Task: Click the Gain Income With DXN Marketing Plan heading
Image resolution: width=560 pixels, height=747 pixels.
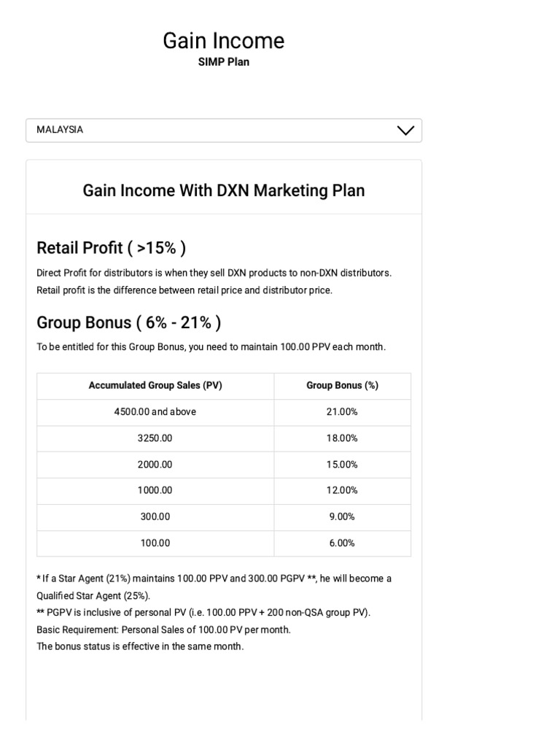Action: tap(223, 190)
